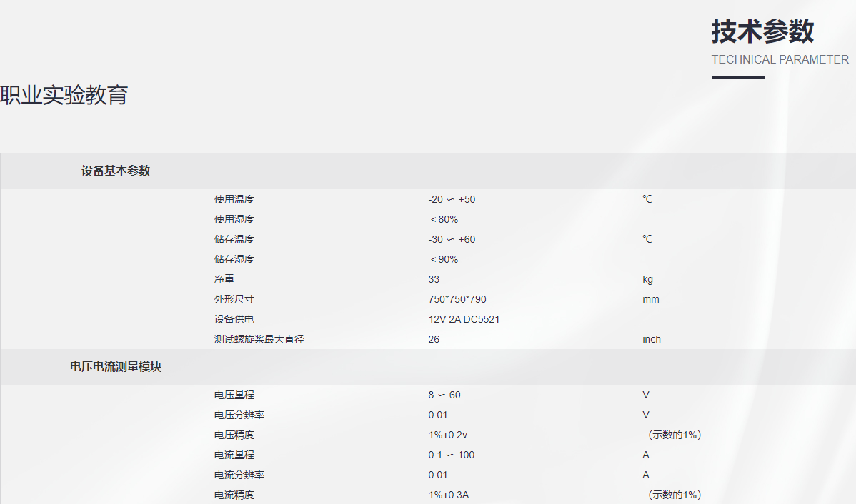The height and width of the screenshot is (504, 856).
Task: Click the < 90% storage humidity value
Action: (x=444, y=259)
